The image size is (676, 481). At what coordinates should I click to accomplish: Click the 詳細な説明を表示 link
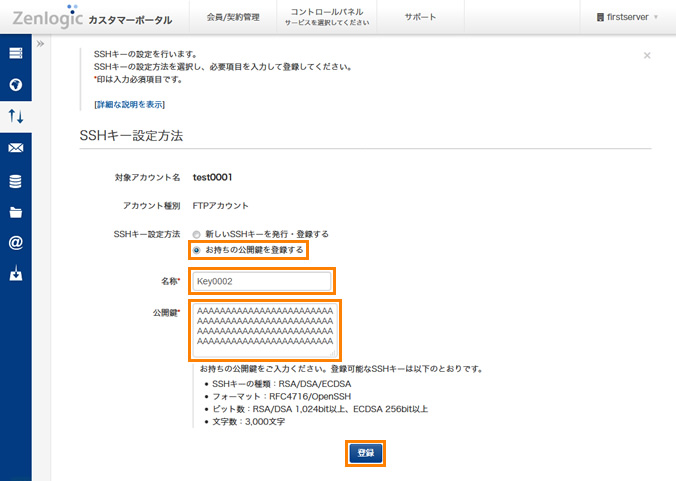[130, 104]
